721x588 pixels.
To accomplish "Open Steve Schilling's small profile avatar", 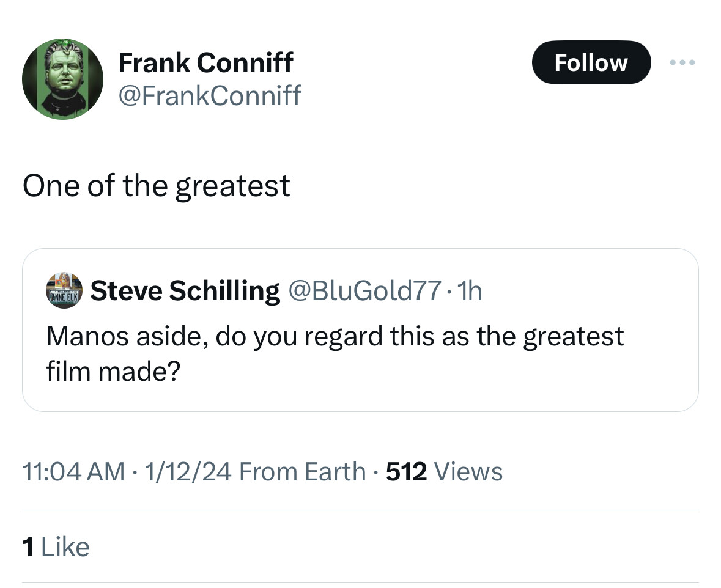I will click(64, 290).
